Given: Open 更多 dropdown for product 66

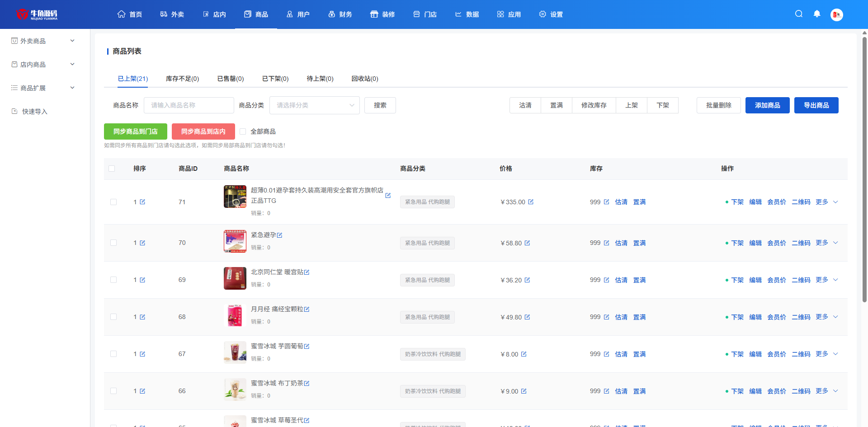Looking at the screenshot, I should [826, 391].
